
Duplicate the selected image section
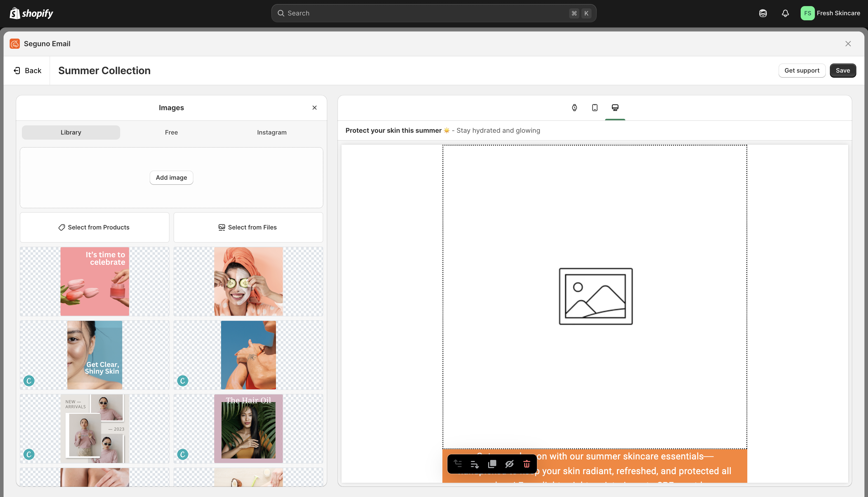click(x=492, y=464)
